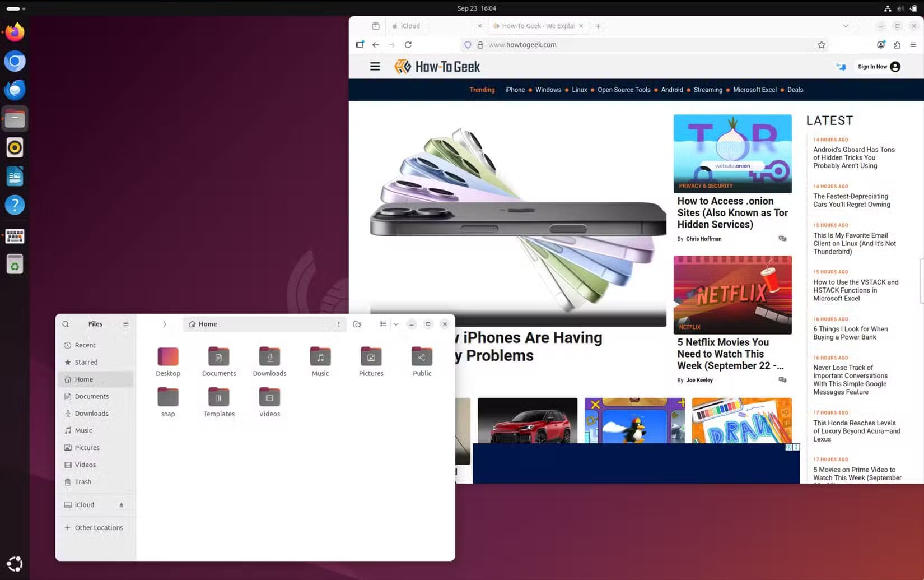924x580 pixels.
Task: Click Firefox back arrow
Action: 376,45
